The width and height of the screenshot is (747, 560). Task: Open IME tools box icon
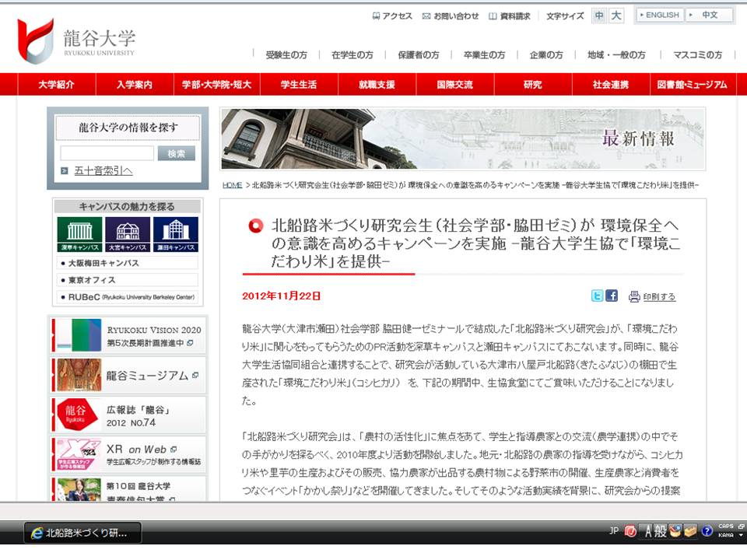(x=690, y=531)
